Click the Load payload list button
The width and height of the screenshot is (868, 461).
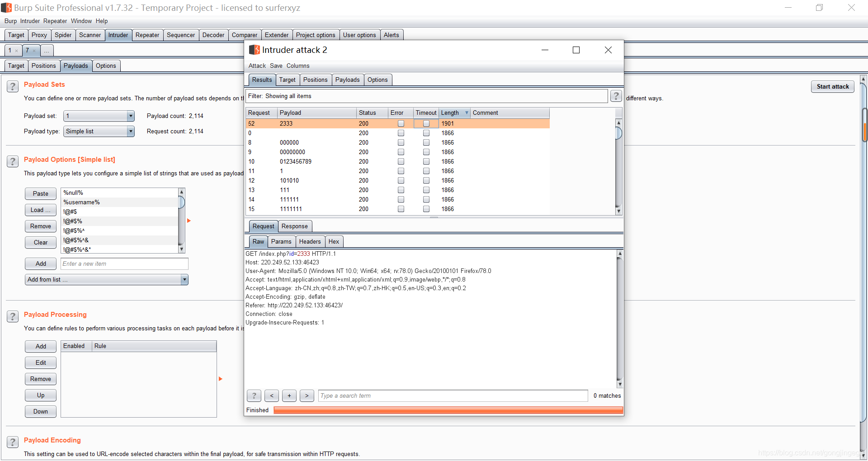41,210
